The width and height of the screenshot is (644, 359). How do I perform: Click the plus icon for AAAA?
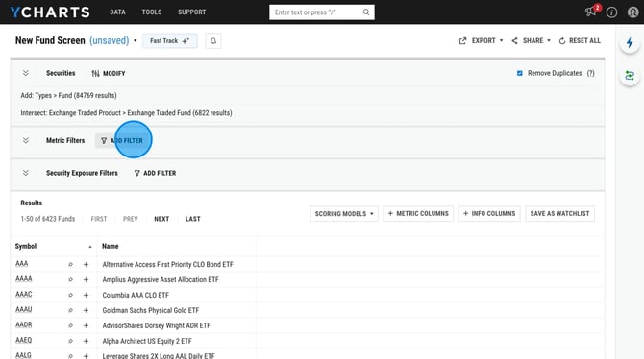[86, 279]
